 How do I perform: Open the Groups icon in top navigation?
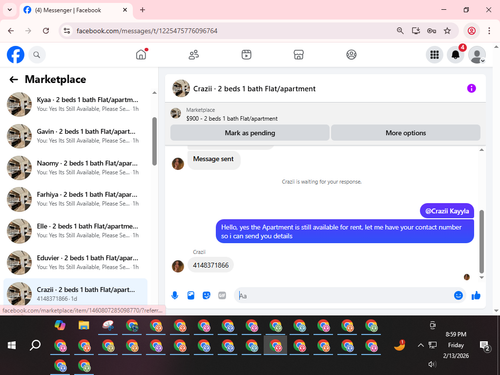click(351, 54)
